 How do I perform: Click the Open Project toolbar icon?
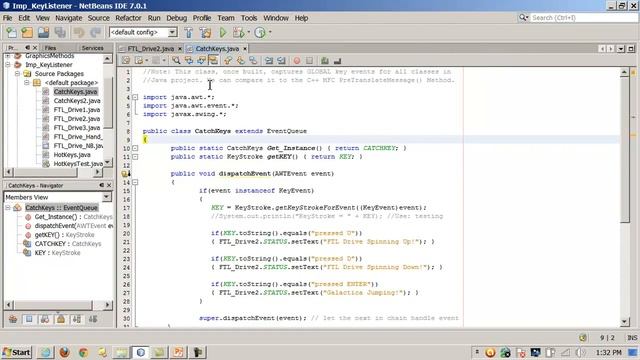click(43, 32)
